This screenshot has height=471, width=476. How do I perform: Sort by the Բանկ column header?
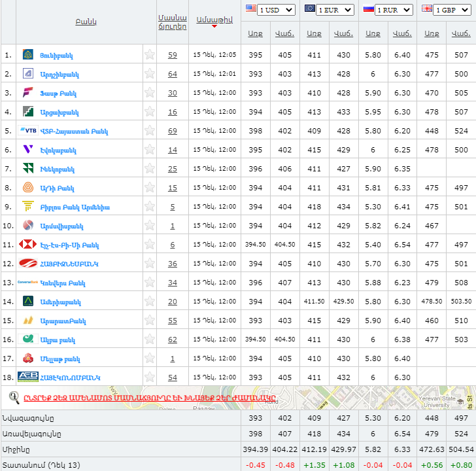tap(86, 22)
